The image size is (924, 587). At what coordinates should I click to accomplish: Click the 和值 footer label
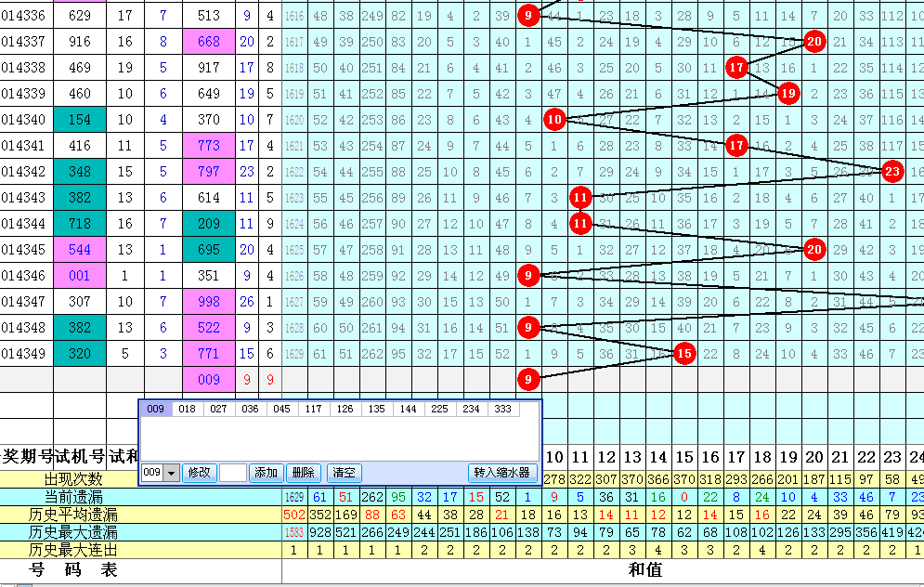pos(644,570)
